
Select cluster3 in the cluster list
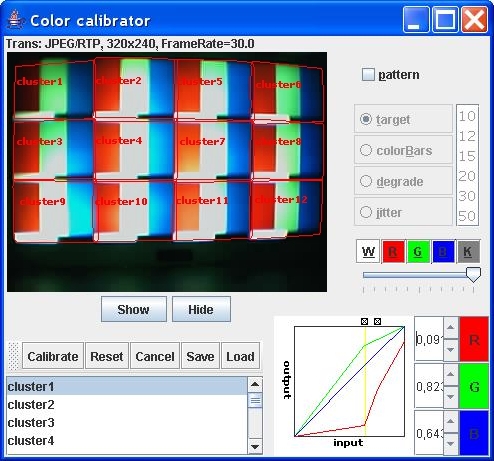tap(127, 423)
